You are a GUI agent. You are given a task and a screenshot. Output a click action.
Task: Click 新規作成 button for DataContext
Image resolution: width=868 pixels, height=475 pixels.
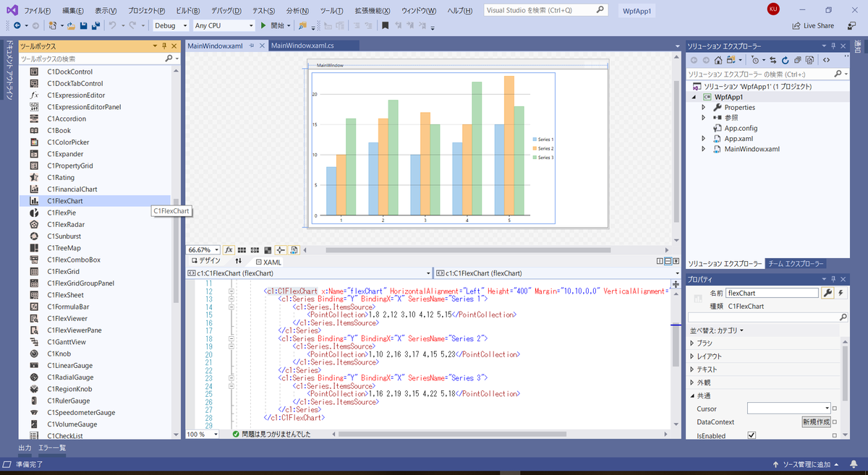[816, 422]
